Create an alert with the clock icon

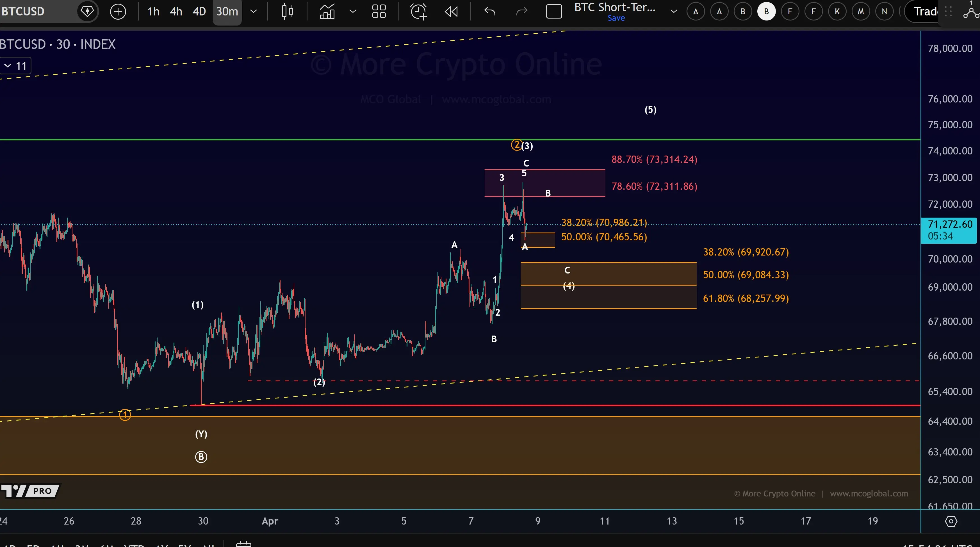point(418,12)
